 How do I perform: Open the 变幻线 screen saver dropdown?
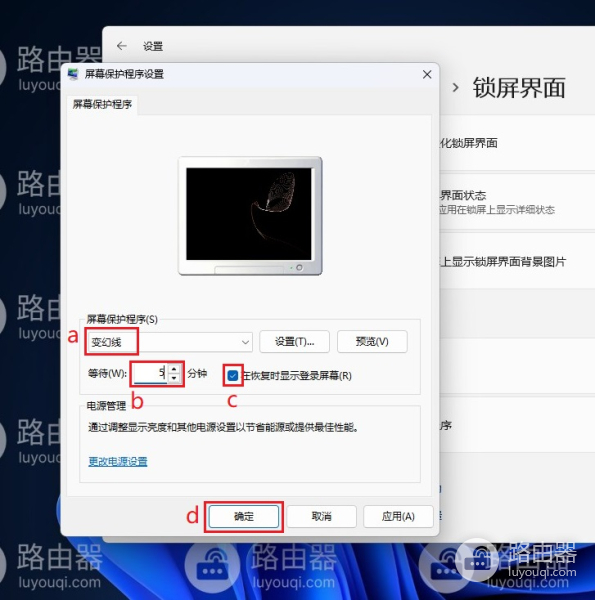pyautogui.click(x=170, y=342)
